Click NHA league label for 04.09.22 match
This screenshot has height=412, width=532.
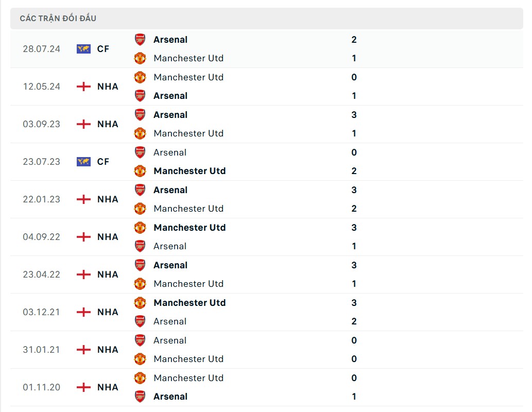click(x=108, y=237)
